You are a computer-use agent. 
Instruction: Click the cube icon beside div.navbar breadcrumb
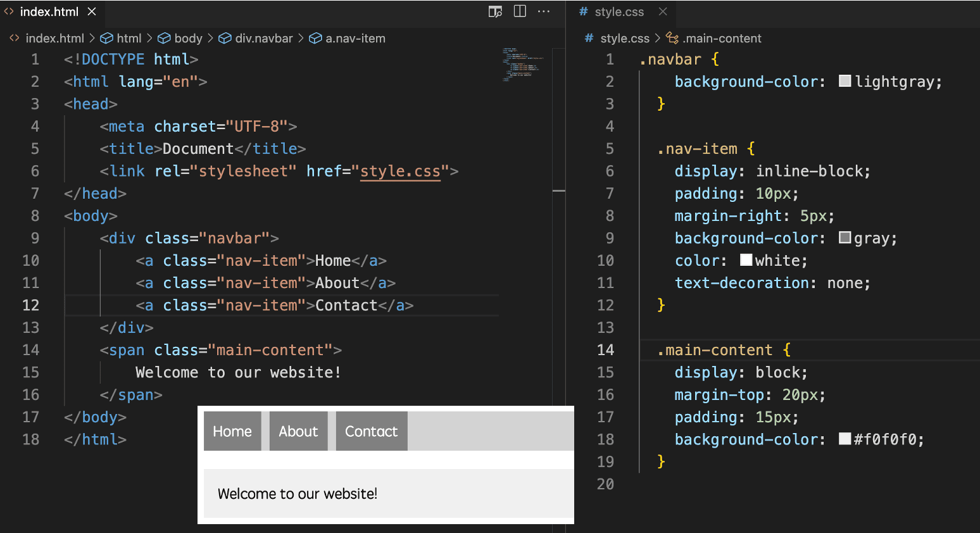[225, 38]
